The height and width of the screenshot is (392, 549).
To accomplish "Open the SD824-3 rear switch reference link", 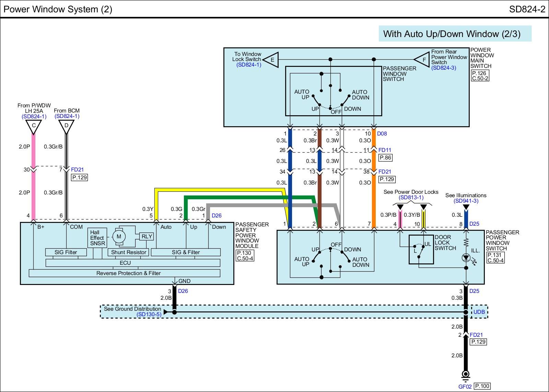I will click(444, 68).
